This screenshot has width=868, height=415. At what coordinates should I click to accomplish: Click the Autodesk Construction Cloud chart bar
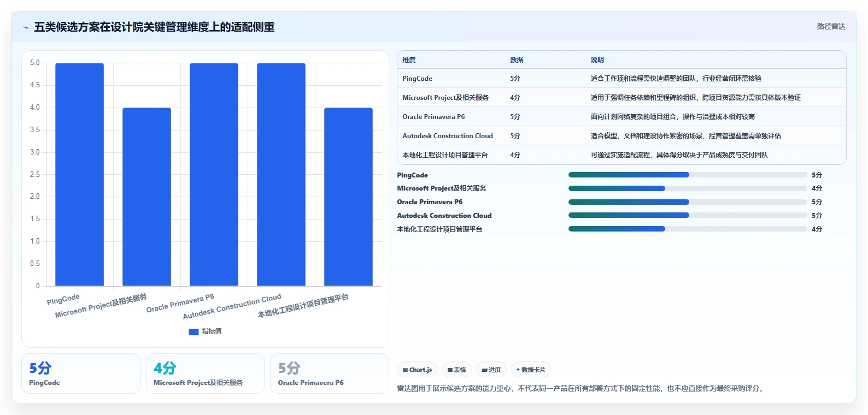click(281, 175)
